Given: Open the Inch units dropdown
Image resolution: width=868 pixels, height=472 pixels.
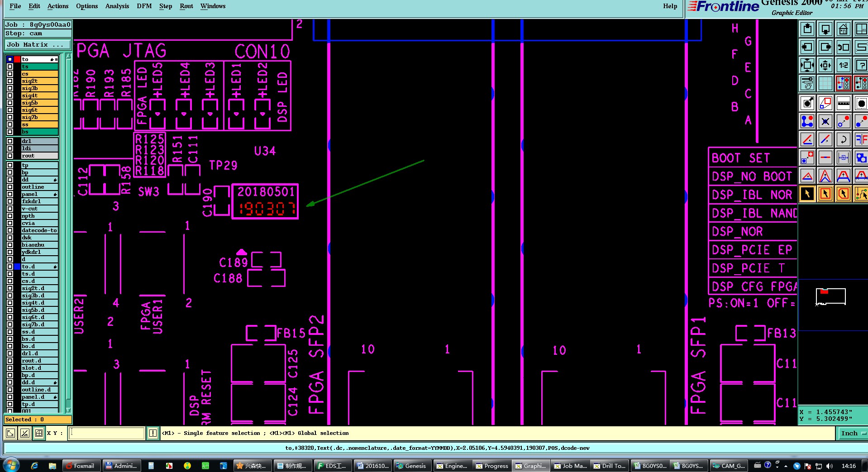Looking at the screenshot, I should click(x=853, y=433).
